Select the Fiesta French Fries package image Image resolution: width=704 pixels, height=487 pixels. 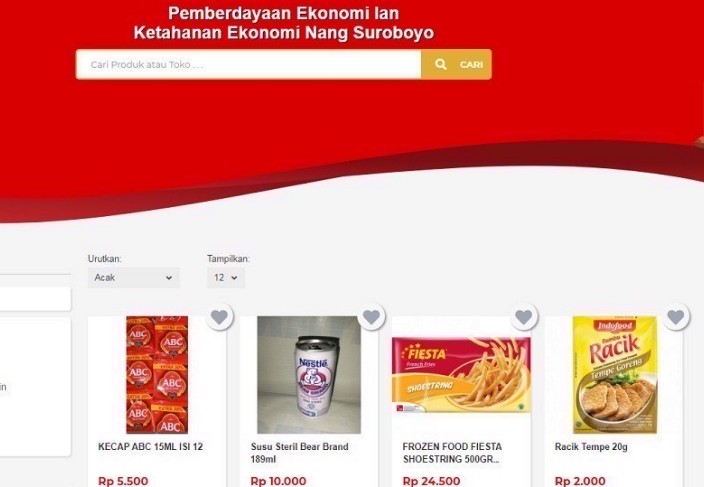point(461,375)
